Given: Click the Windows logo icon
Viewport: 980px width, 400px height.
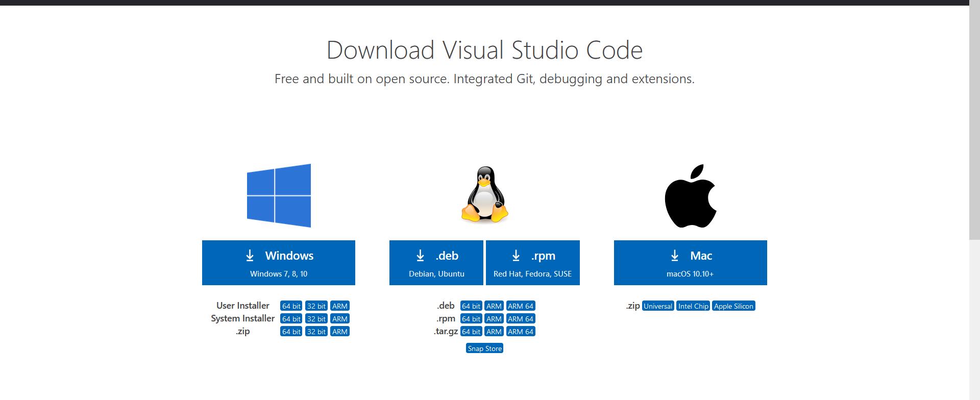Looking at the screenshot, I should tap(279, 195).
